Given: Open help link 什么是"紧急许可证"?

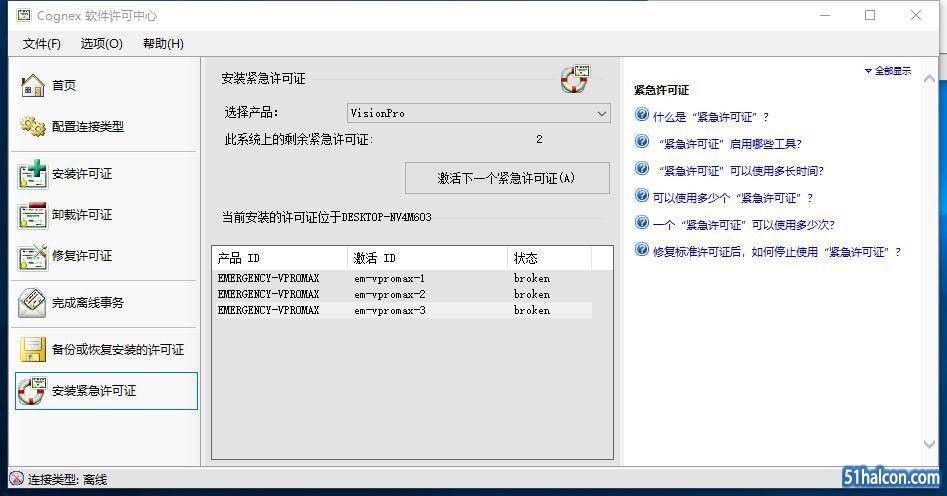Looking at the screenshot, I should point(711,117).
